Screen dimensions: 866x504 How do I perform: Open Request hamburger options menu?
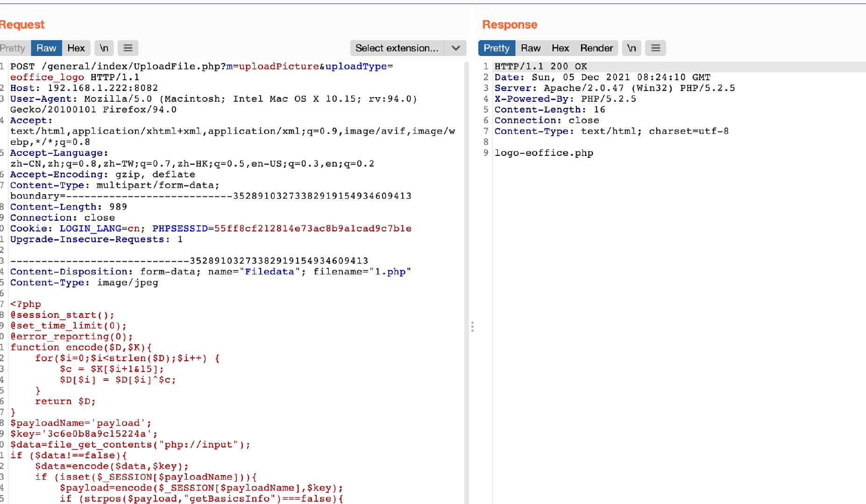(128, 48)
